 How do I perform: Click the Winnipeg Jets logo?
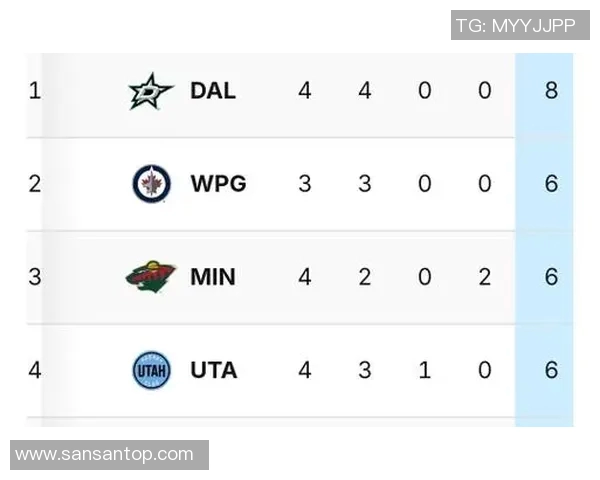[x=151, y=184]
